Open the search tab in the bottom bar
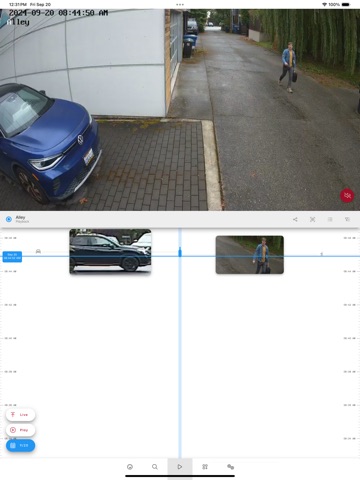 click(x=155, y=467)
